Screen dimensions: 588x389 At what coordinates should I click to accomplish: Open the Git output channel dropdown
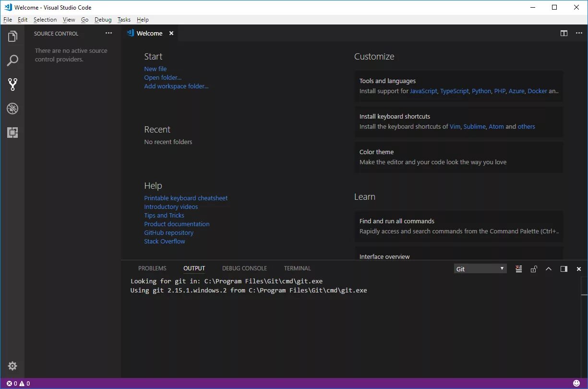pyautogui.click(x=480, y=269)
